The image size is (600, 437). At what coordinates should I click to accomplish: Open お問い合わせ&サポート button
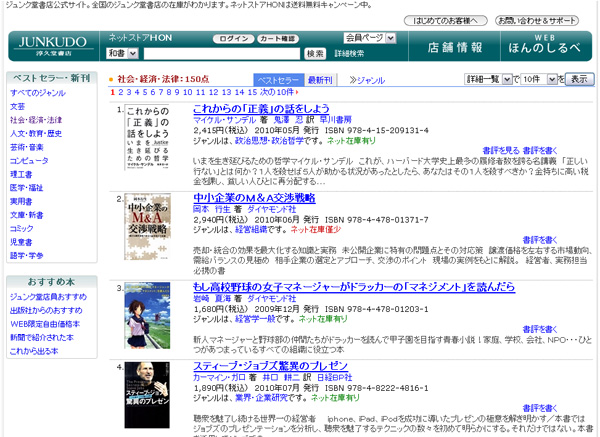(536, 21)
